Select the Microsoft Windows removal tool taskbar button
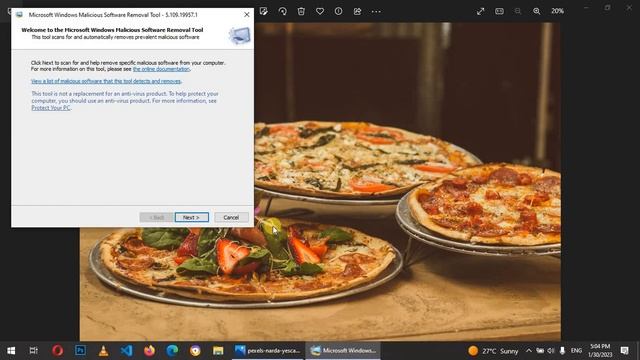The height and width of the screenshot is (360, 640). pos(343,351)
